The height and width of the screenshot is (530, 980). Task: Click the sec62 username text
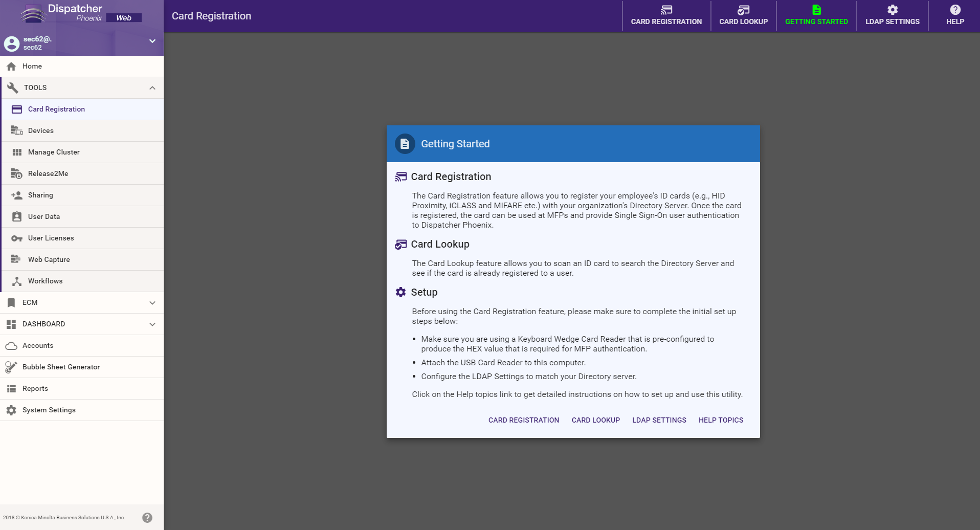(33, 48)
